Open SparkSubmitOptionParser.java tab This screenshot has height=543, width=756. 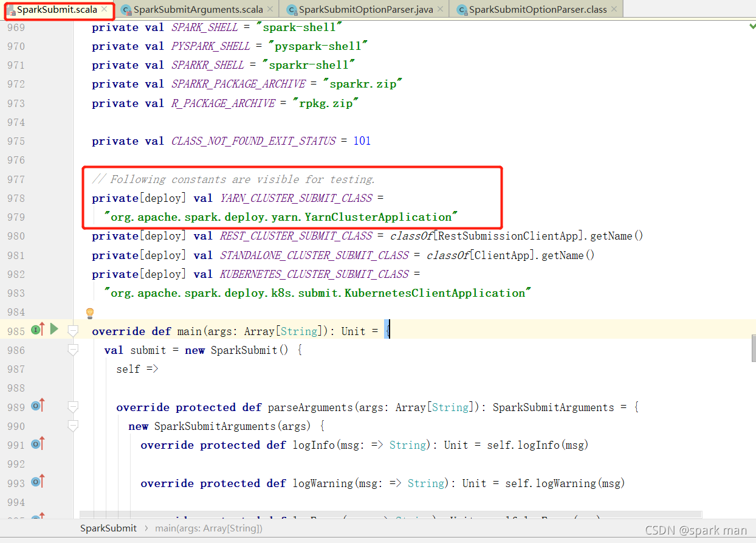(366, 10)
